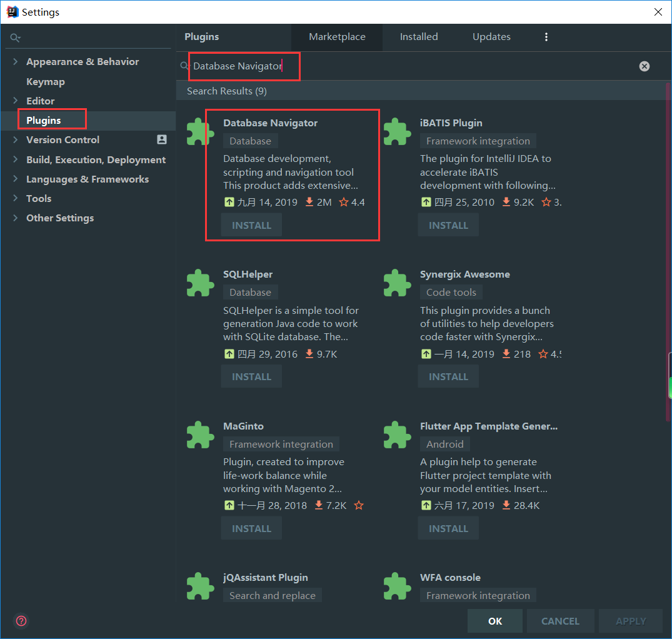
Task: Click the MaGinto plugin icon
Action: click(x=200, y=435)
